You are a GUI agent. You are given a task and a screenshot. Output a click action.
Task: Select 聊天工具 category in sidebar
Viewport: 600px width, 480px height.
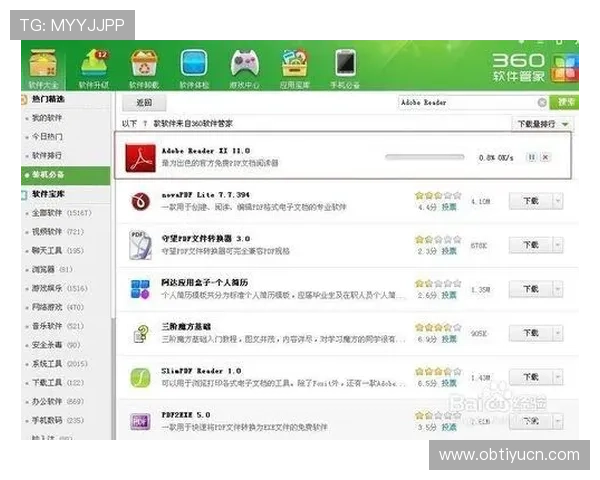point(58,251)
